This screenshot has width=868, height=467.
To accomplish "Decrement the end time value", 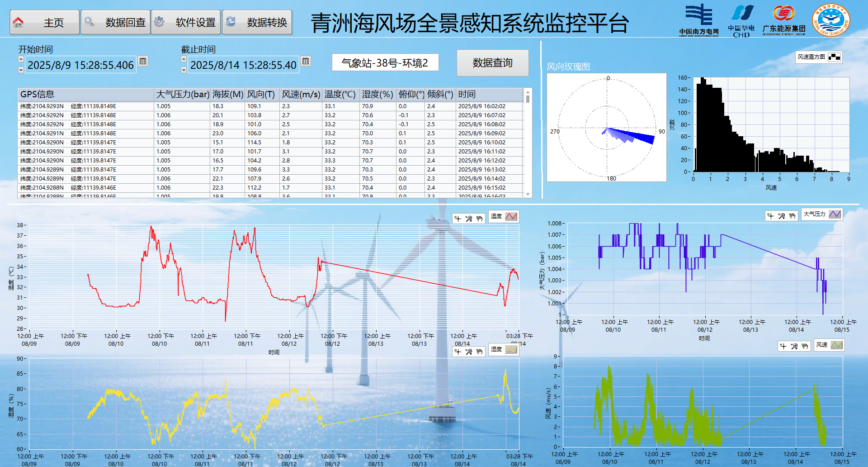I will pos(184,70).
